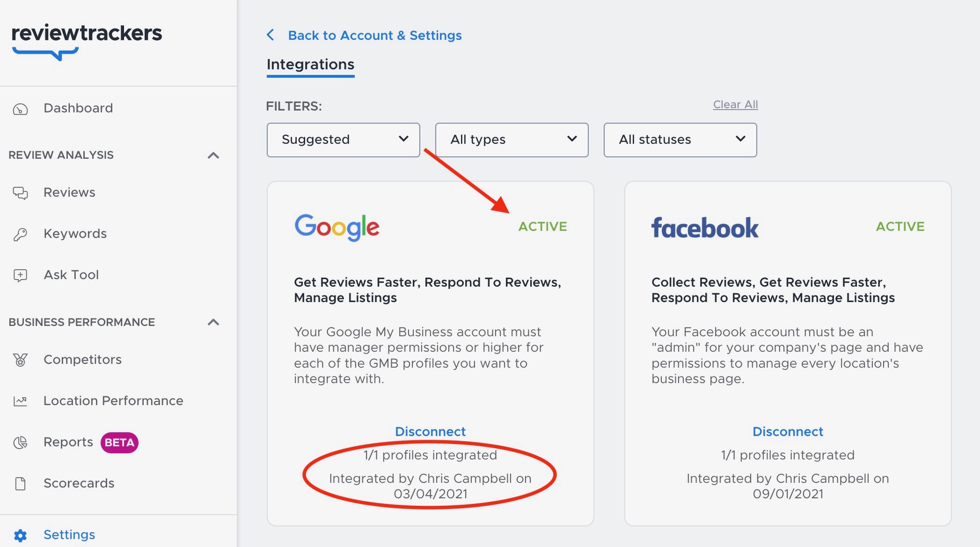
Task: Click Facebook integration date 09/01/2021 text
Action: click(788, 494)
